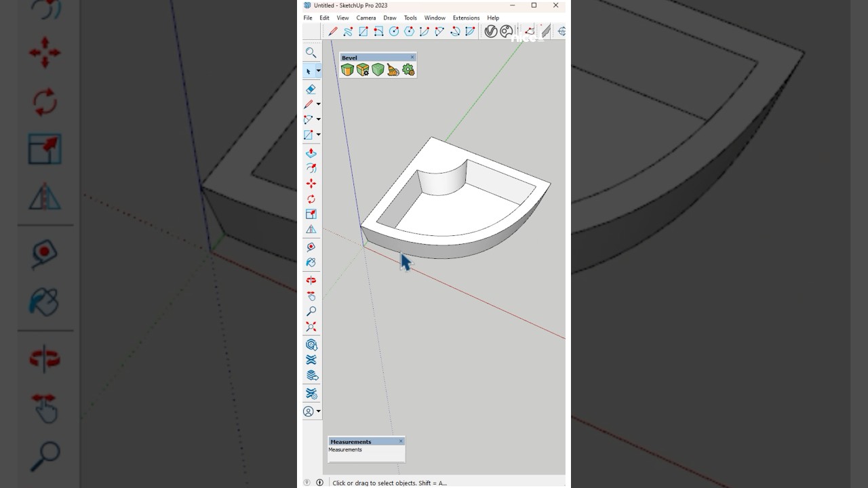Open the Edit menu

(x=325, y=18)
